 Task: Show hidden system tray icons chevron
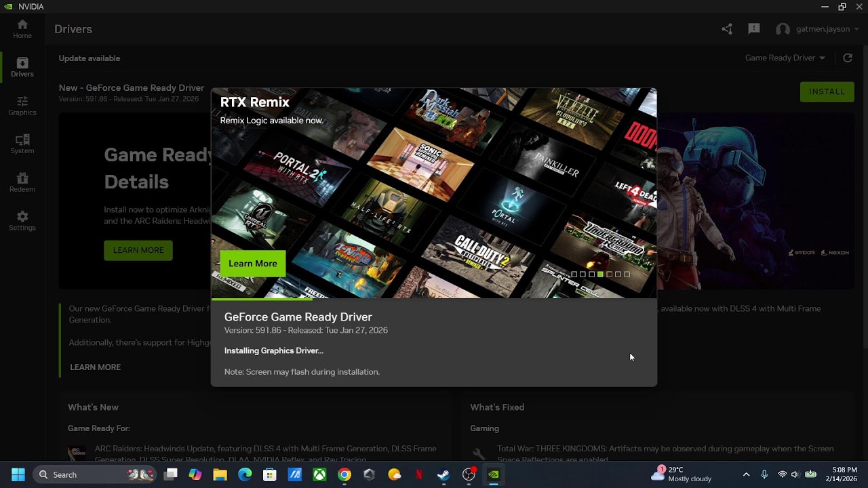747,474
